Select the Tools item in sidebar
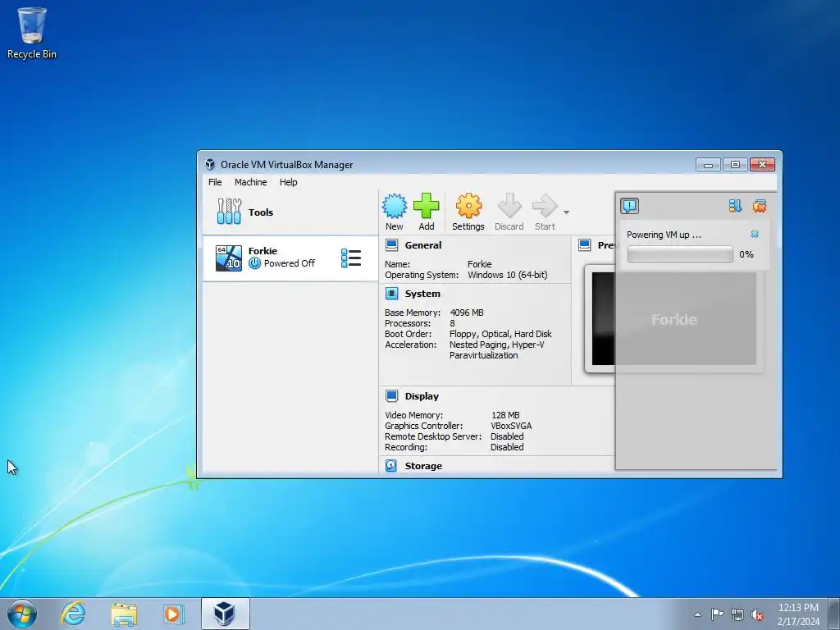Viewport: 840px width, 630px height. click(290, 212)
